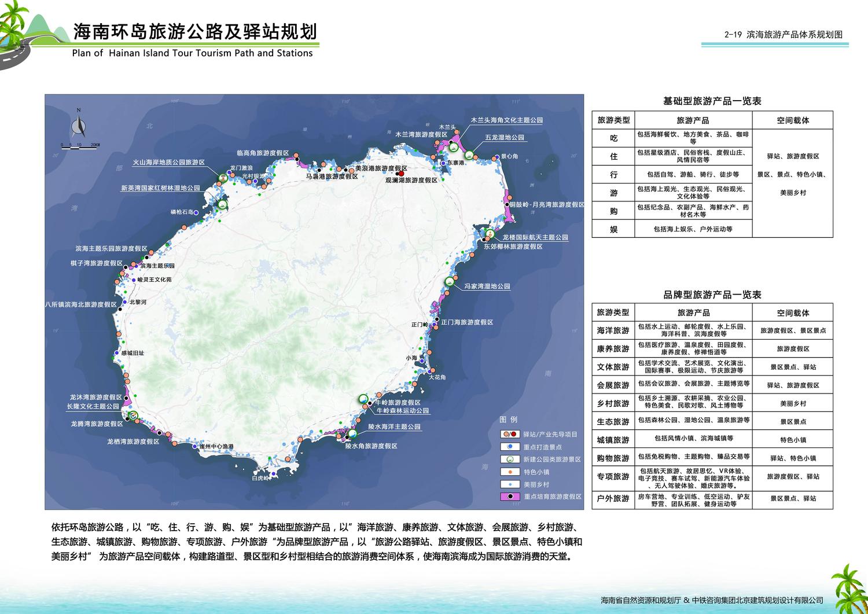Click the park marker at 火山海岸地质公园旅游区
868x614 pixels.
[x=223, y=178]
